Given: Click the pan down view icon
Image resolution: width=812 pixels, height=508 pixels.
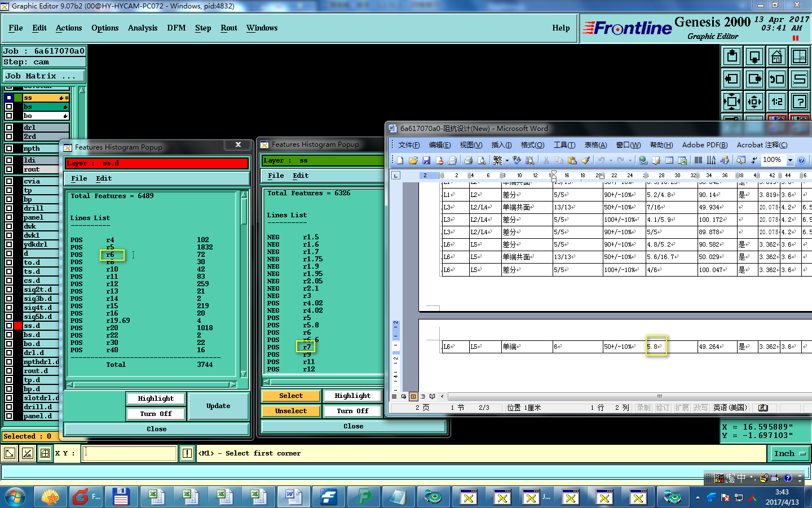Looking at the screenshot, I should pyautogui.click(x=754, y=56).
